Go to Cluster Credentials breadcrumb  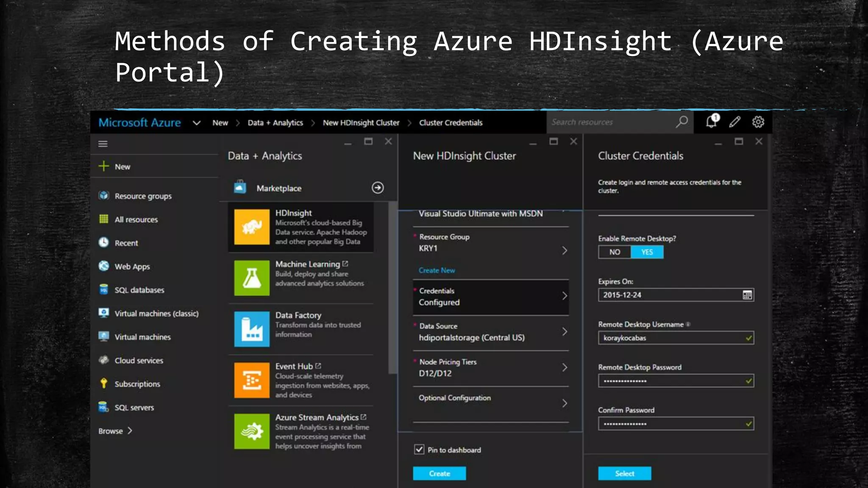tap(451, 123)
